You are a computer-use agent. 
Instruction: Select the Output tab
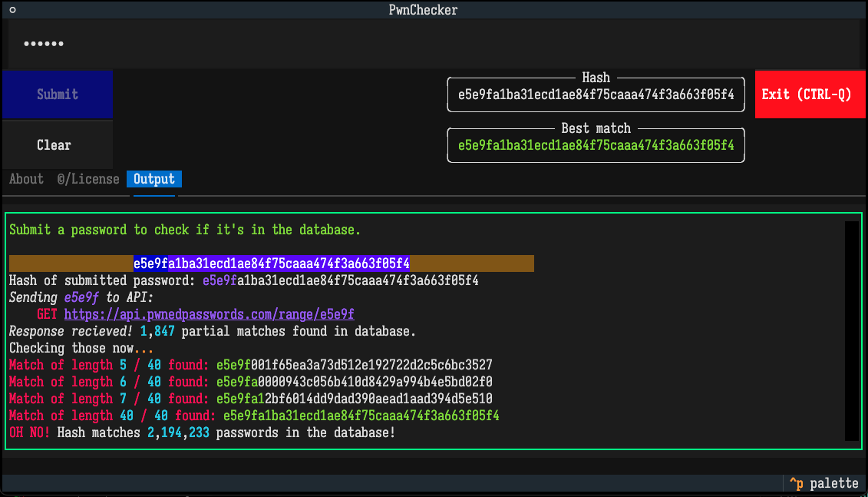(153, 179)
